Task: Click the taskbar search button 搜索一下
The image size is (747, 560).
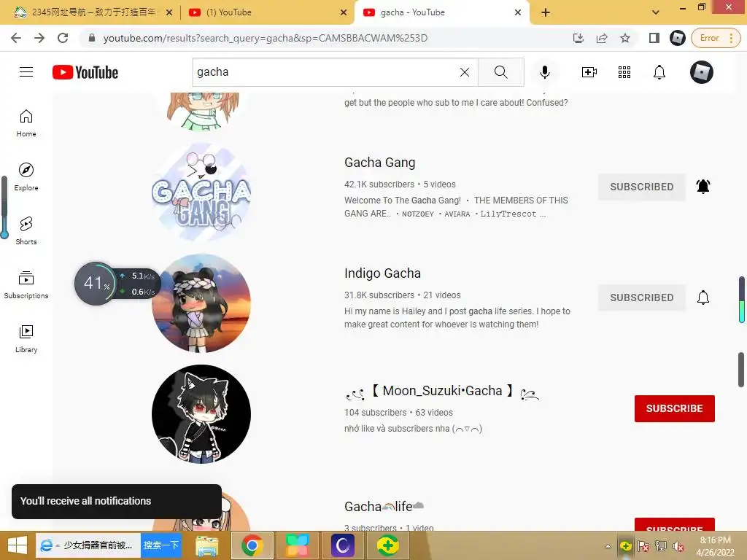Action: click(x=161, y=545)
